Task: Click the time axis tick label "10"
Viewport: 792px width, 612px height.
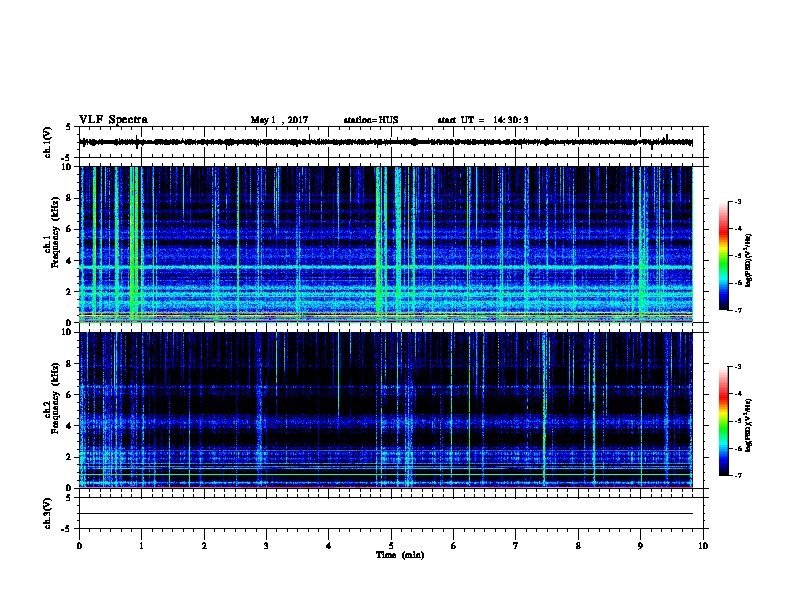Action: (703, 546)
